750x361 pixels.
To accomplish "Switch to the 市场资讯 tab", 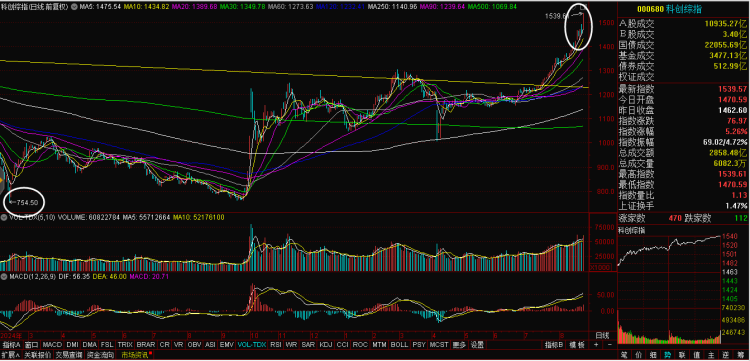I will coord(134,355).
